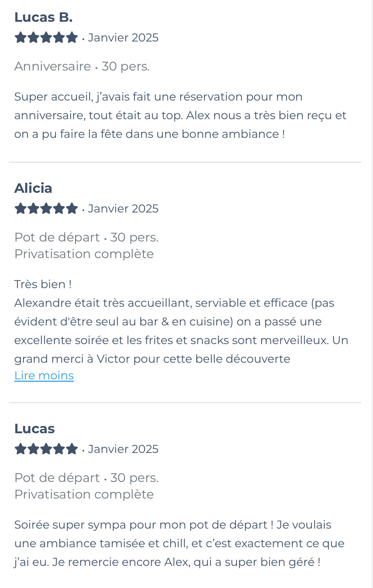Viewport: 373px width, 588px height.
Task: Select reviewer name Lucas B.
Action: (x=44, y=17)
